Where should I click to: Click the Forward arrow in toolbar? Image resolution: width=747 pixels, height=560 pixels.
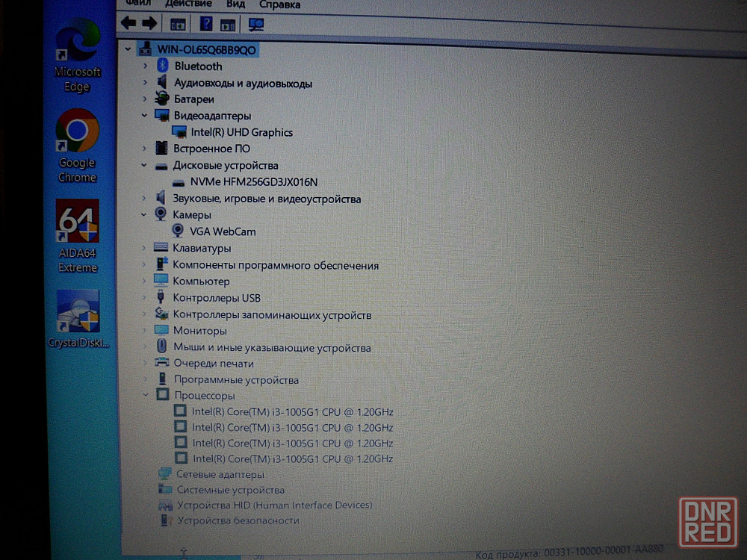click(x=149, y=23)
